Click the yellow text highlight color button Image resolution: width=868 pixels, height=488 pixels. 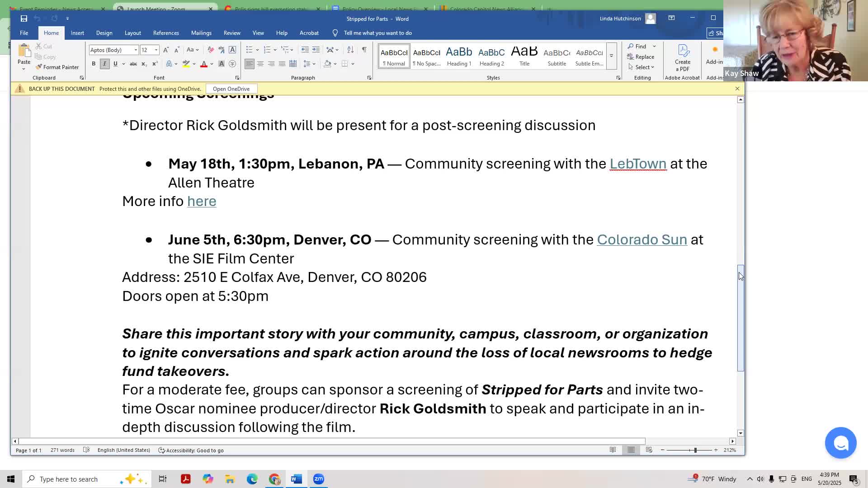[186, 64]
